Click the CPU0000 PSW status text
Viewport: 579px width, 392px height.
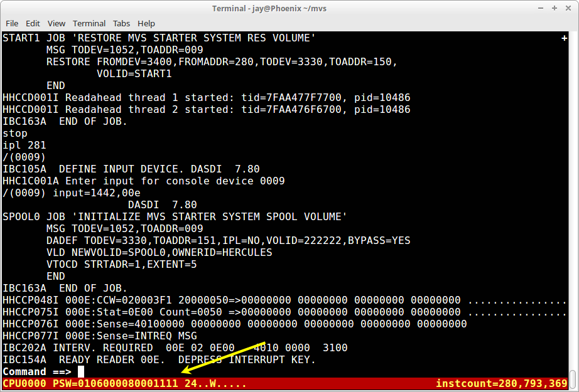[124, 383]
